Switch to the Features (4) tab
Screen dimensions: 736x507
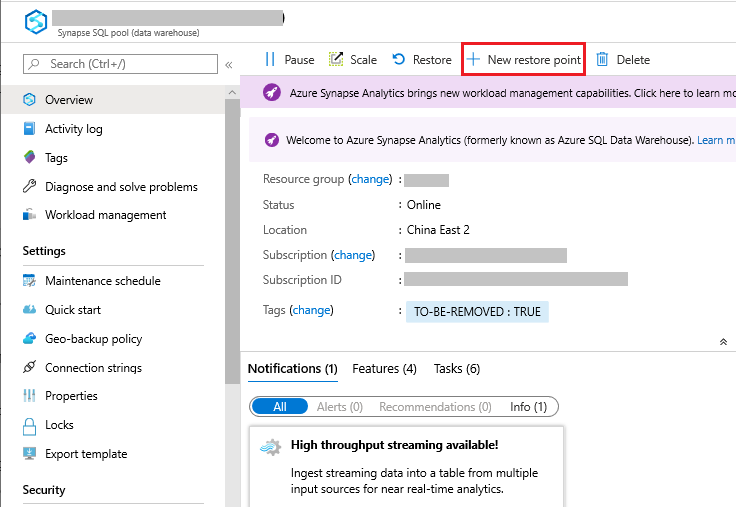click(x=384, y=369)
